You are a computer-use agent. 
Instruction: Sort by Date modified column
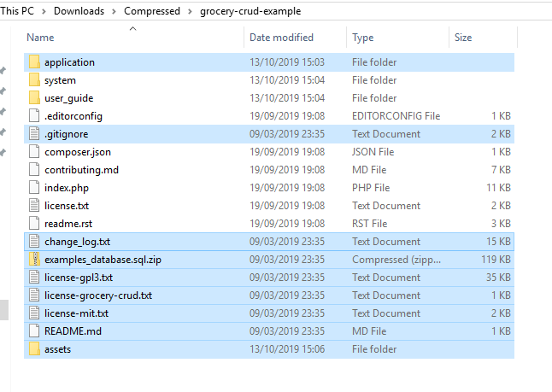(281, 38)
